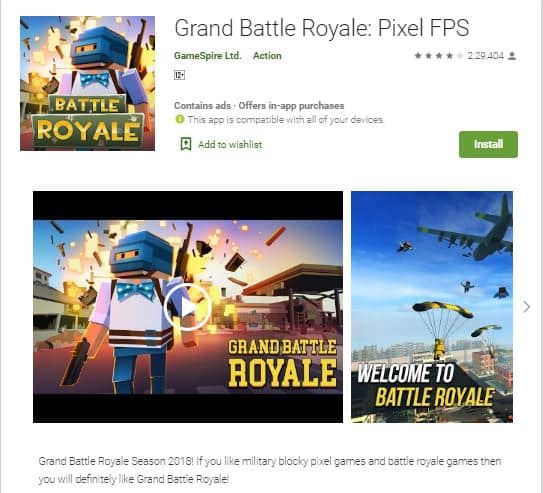
Task: Show next screenshots with the right chevron
Action: pyautogui.click(x=526, y=307)
